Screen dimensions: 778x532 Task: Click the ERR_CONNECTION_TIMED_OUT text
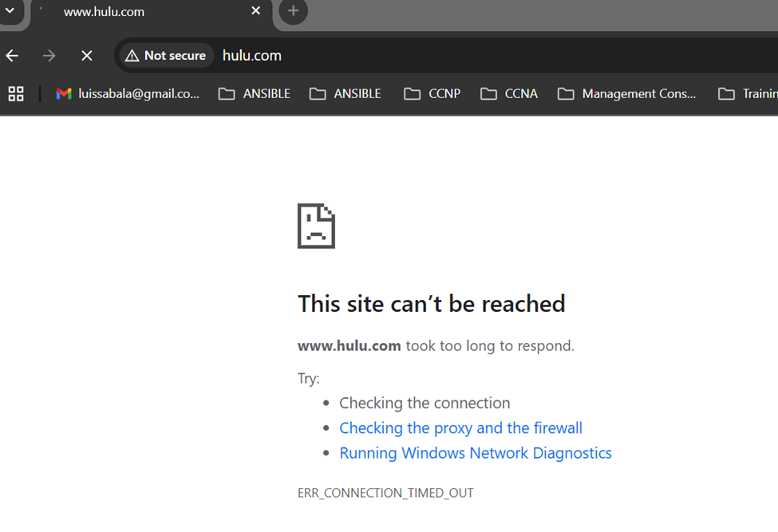385,493
